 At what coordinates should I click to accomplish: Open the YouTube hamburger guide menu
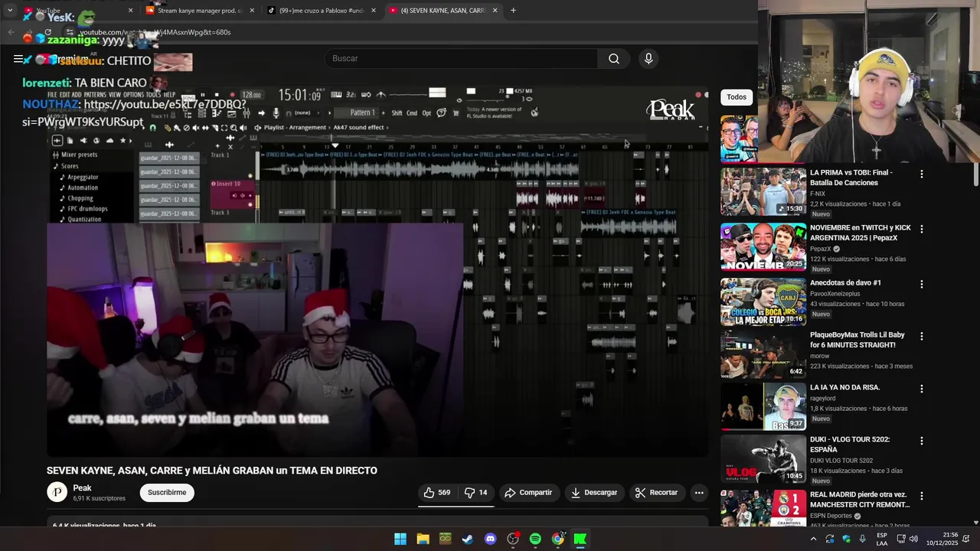click(18, 59)
